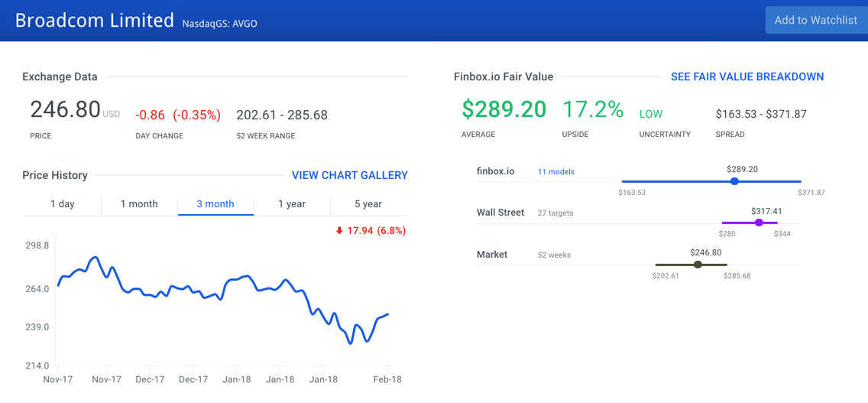Click the Market 52 weeks range marker
The image size is (868, 403).
[698, 265]
